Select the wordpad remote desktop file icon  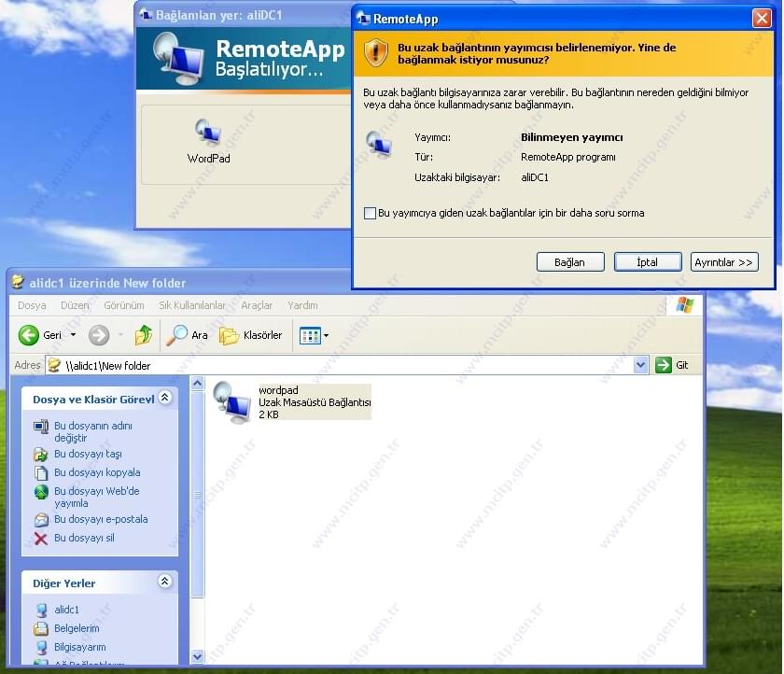point(232,402)
